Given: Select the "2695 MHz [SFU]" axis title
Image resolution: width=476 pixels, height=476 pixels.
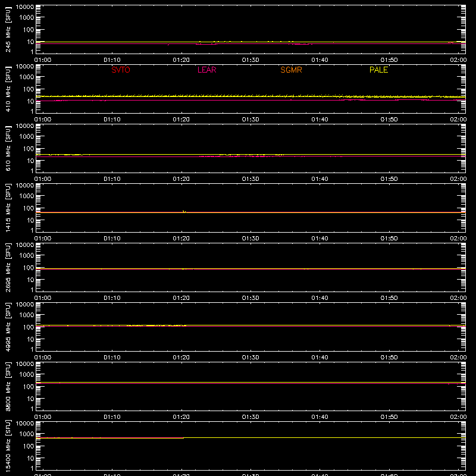Looking at the screenshot, I should pos(8,267).
